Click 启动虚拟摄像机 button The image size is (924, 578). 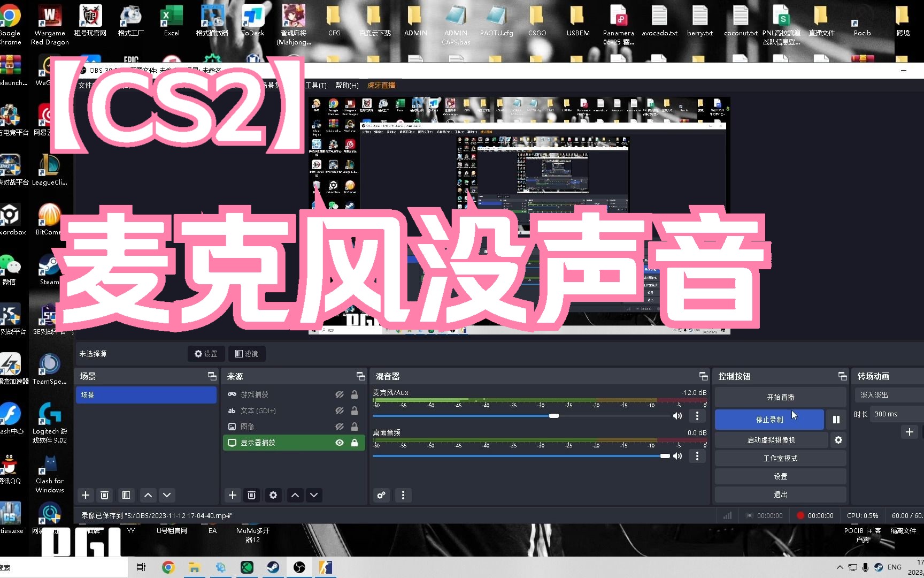pyautogui.click(x=771, y=440)
